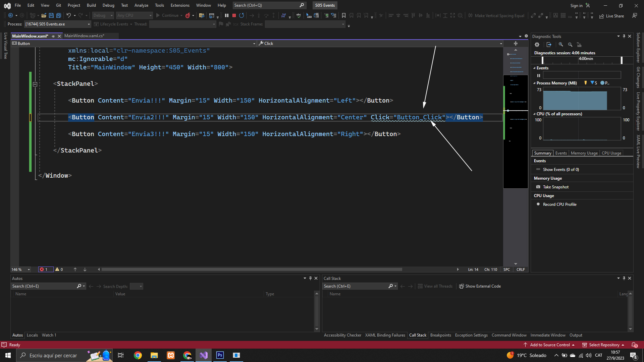Collapse the StackPanel code region

tap(35, 84)
